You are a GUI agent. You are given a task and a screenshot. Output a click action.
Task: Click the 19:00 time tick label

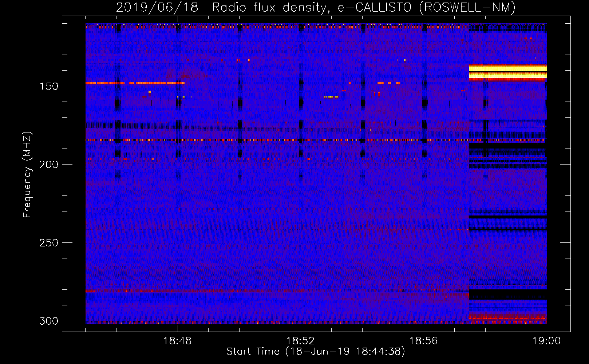tap(546, 341)
